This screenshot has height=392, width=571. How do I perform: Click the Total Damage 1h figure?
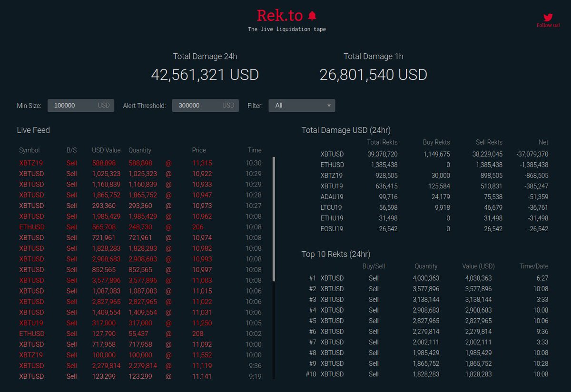374,75
